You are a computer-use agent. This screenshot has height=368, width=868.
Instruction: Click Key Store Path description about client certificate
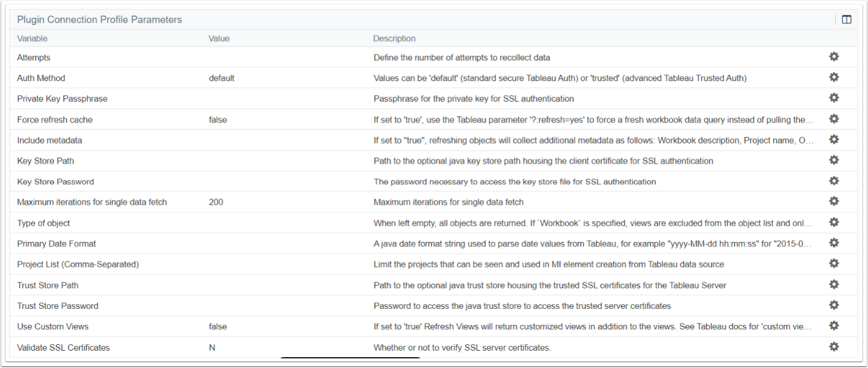(x=543, y=161)
